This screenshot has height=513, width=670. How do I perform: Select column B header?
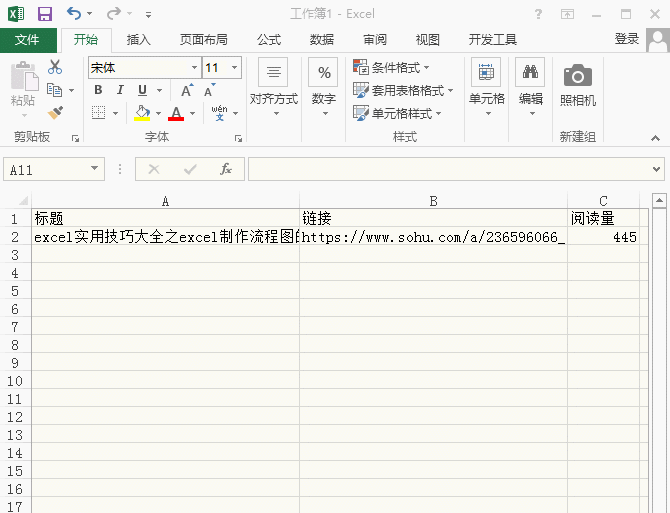pyautogui.click(x=433, y=201)
